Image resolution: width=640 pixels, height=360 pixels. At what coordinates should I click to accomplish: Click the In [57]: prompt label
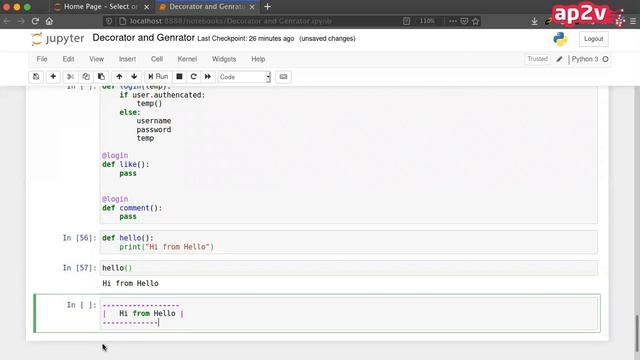79,268
